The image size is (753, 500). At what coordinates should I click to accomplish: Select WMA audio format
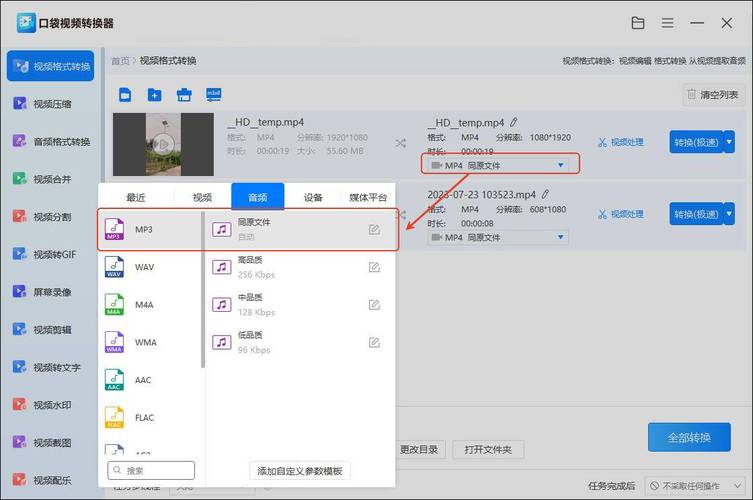tap(150, 342)
